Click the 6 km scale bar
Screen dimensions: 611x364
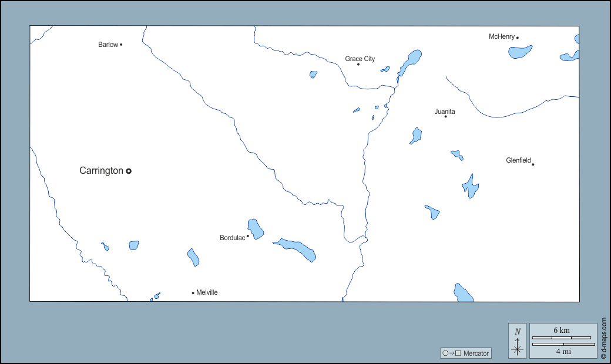[x=561, y=338]
